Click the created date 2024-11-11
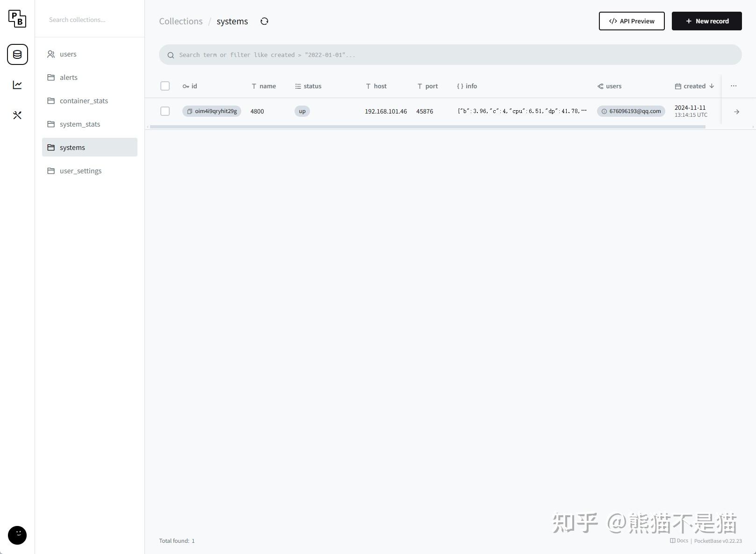 pos(690,107)
